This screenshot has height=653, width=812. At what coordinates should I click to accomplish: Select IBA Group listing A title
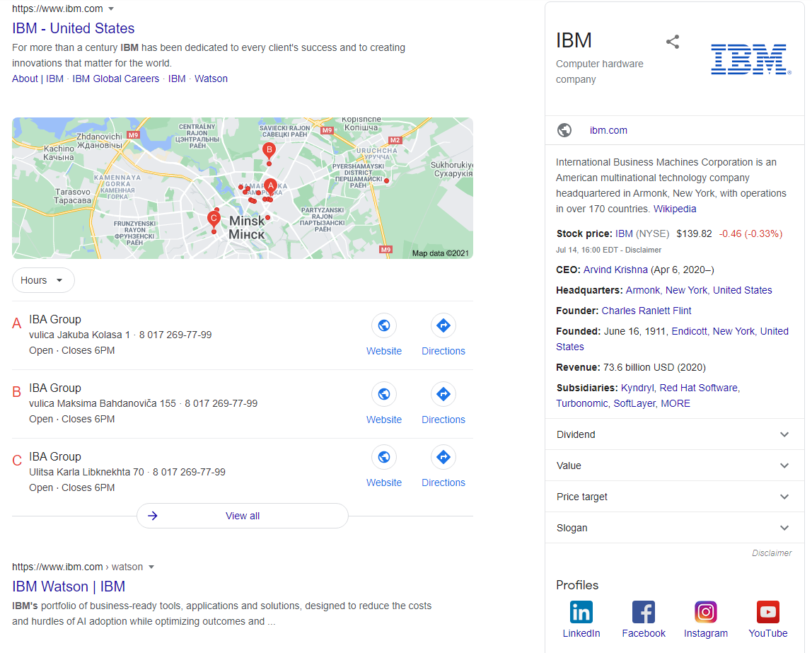pos(55,320)
